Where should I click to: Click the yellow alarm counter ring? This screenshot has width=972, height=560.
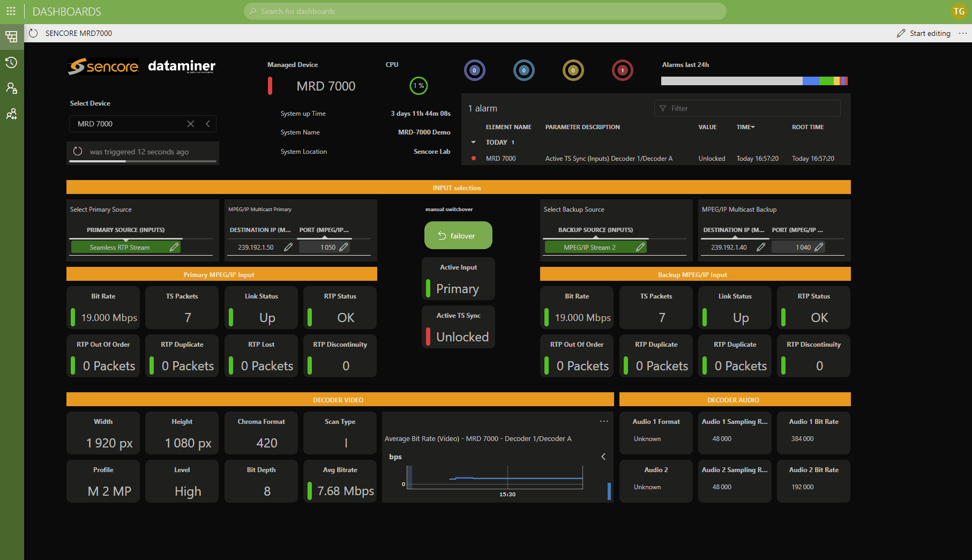point(573,70)
